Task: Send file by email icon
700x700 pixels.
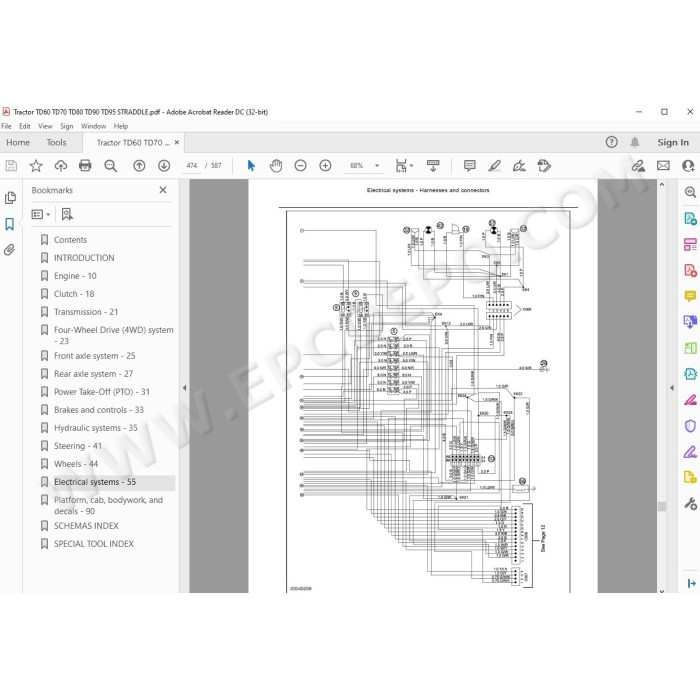Action: click(x=663, y=166)
